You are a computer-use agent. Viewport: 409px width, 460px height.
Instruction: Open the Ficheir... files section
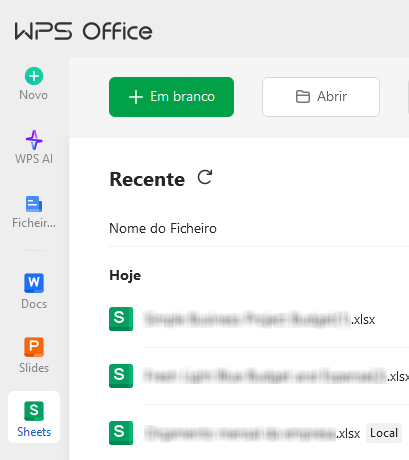pyautogui.click(x=34, y=212)
